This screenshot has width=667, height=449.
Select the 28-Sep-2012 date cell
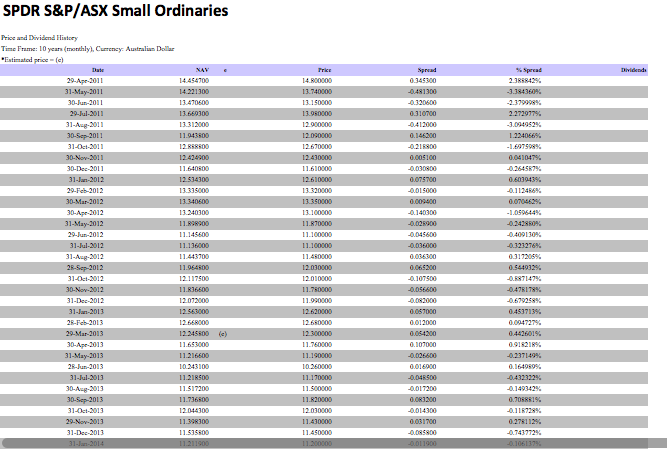point(85,268)
